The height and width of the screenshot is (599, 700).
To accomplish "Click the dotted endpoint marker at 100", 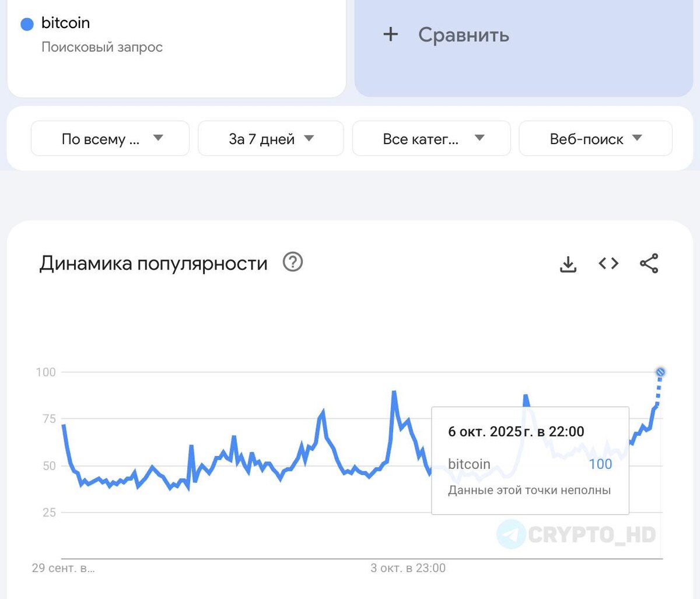I will click(x=660, y=372).
